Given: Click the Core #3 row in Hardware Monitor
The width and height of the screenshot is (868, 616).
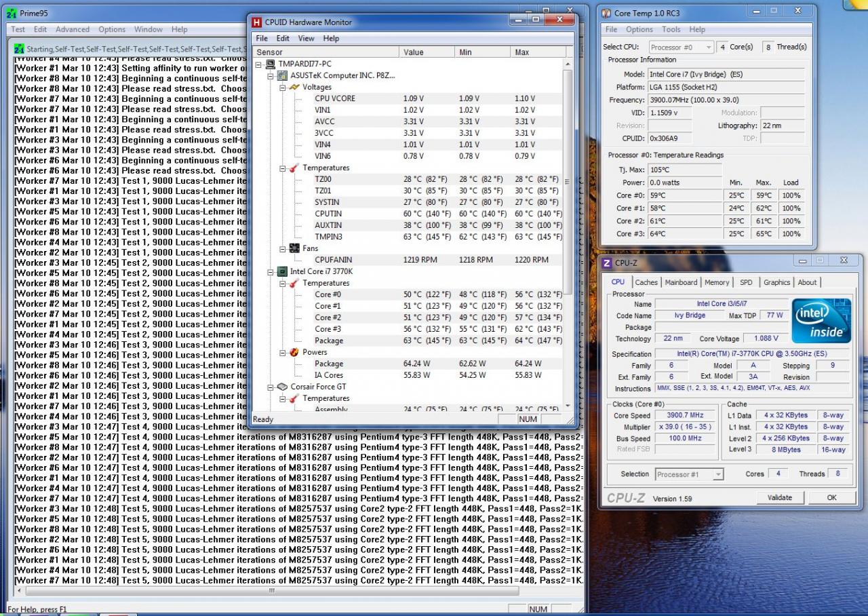Looking at the screenshot, I should point(408,329).
